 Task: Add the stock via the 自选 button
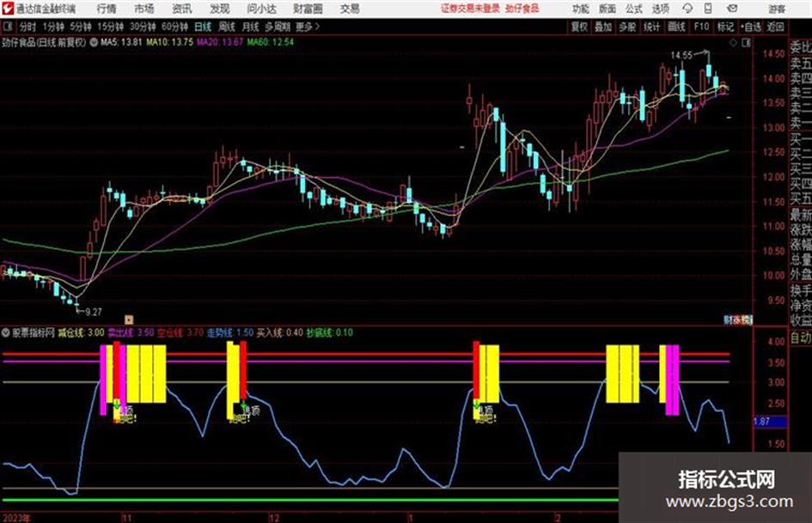[x=751, y=27]
